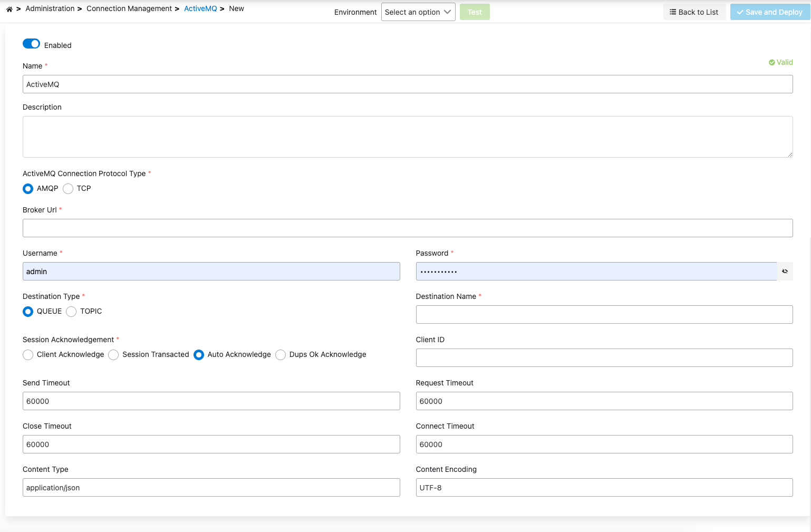Choose TOPIC as destination type
This screenshot has height=532, width=811.
(x=72, y=312)
